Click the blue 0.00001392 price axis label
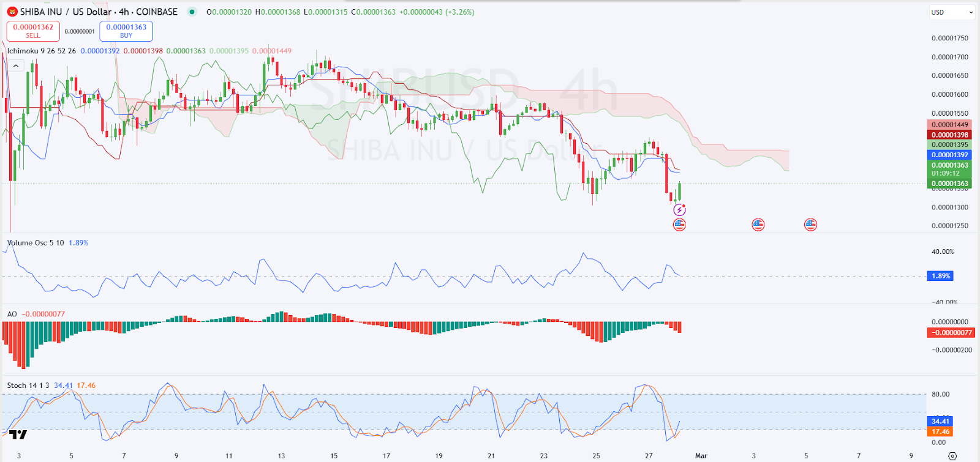980x462 pixels. tap(949, 155)
